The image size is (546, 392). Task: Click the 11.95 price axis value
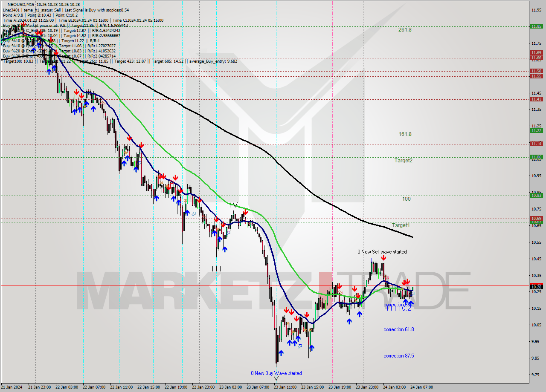tap(536, 10)
